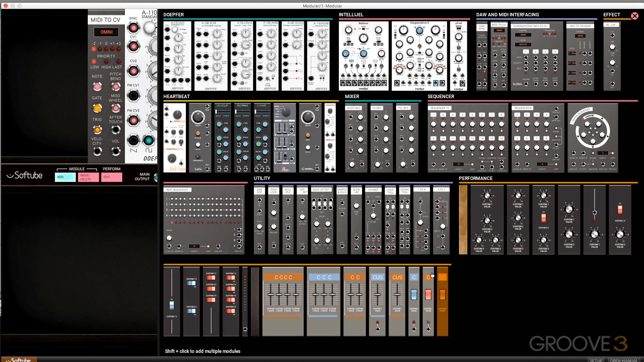
Task: Add the CCCC four-fader performance module
Action: pos(283,302)
